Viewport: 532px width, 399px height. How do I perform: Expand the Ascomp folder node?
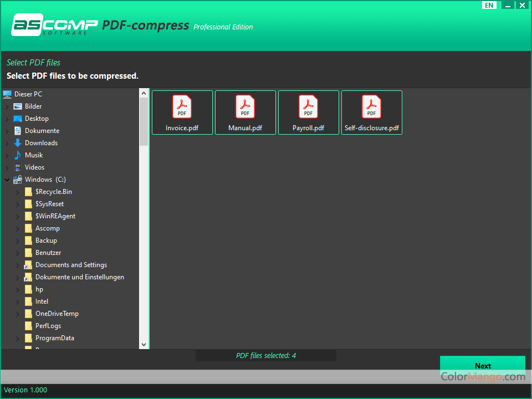click(17, 229)
